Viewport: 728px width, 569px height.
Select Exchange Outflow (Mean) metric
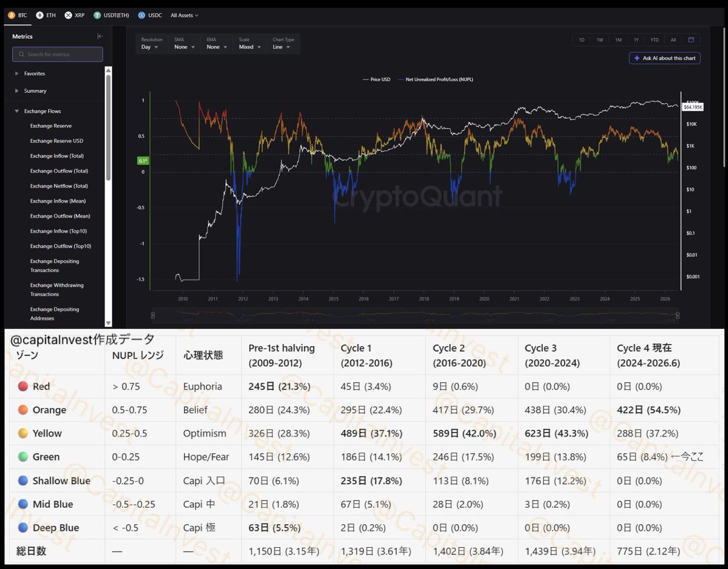(60, 216)
